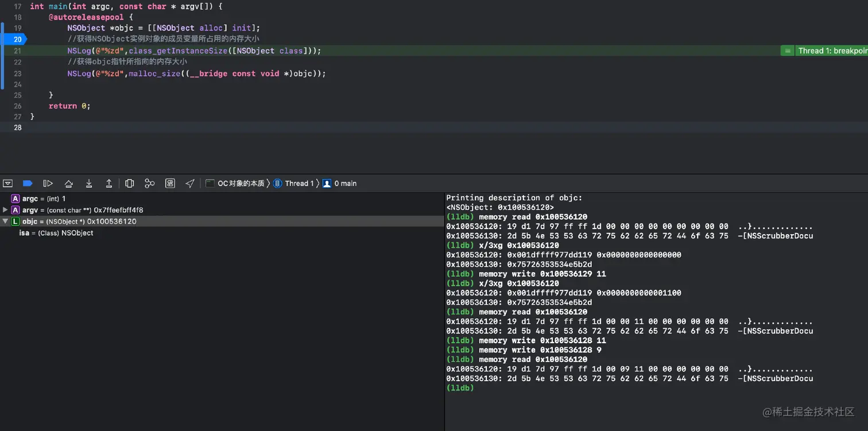Hide the debug area with the toggle icon
Screen dimensions: 868x431
(7, 184)
